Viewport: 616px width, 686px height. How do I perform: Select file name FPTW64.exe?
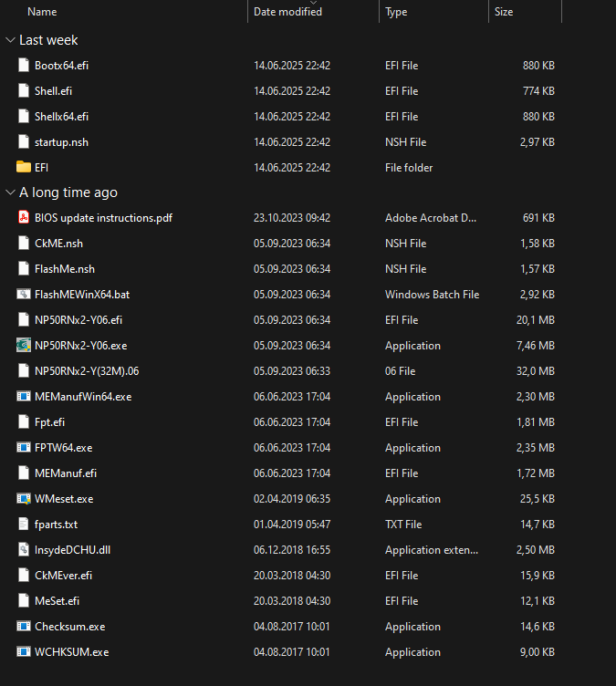(64, 447)
